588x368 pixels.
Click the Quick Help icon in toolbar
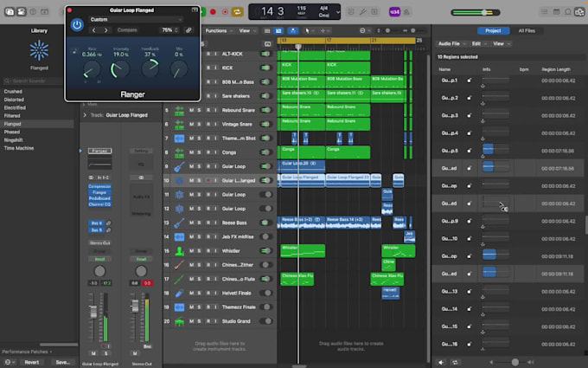33,12
